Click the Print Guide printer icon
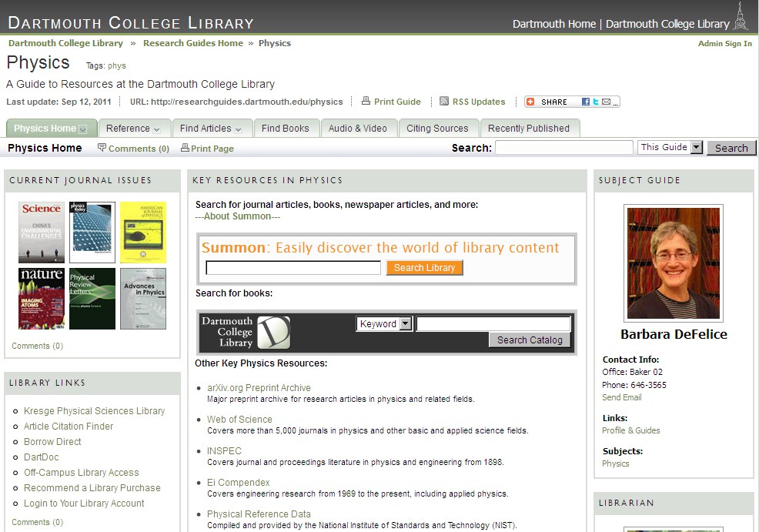 (x=366, y=101)
